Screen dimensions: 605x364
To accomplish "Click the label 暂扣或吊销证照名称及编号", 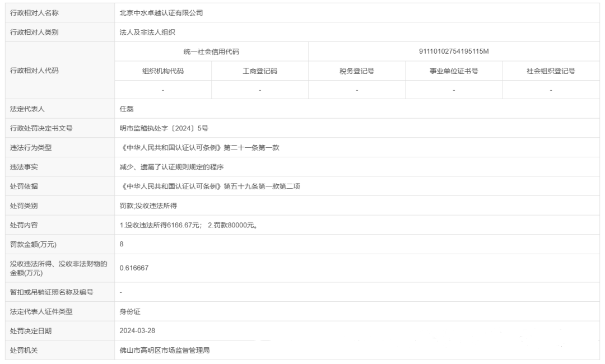I will click(x=52, y=292).
